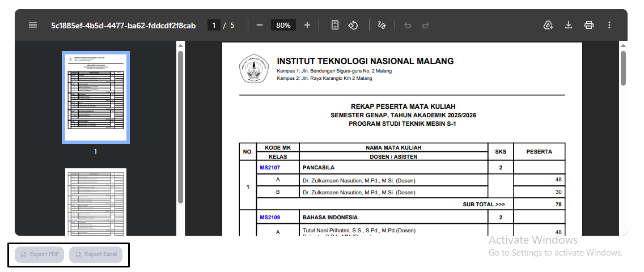Click the KELAS header cell
The image size is (644, 272).
(x=278, y=157)
